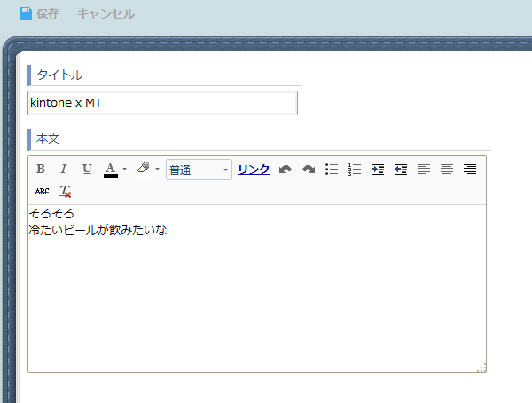Toggle bold formatting in the editor toolbar

click(x=41, y=169)
